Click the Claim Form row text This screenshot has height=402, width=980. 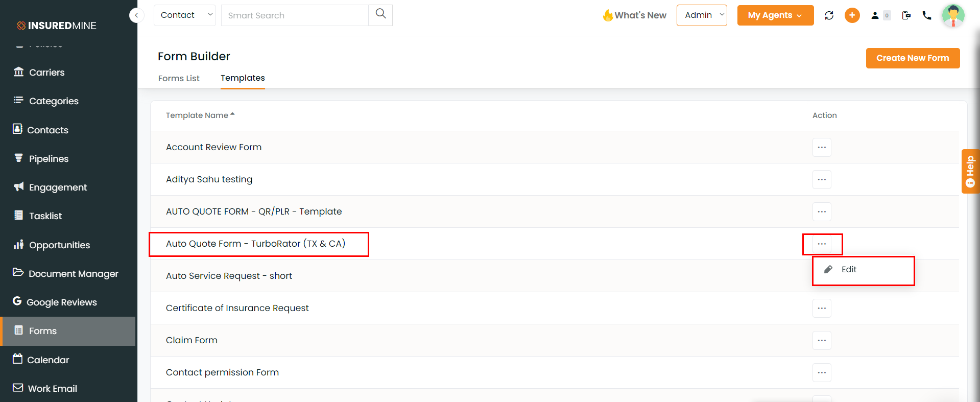[192, 340]
